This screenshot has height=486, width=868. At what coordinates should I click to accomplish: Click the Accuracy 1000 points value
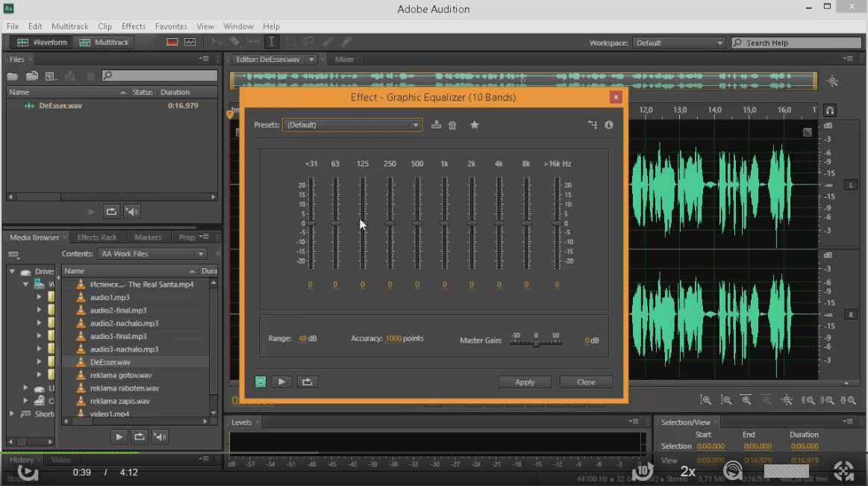393,338
